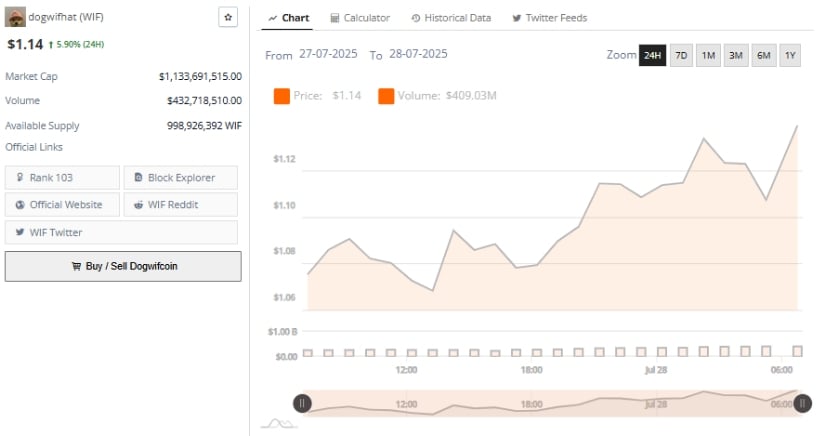Click the Volume value $432,718,510.00
The image size is (825, 436).
(x=205, y=100)
